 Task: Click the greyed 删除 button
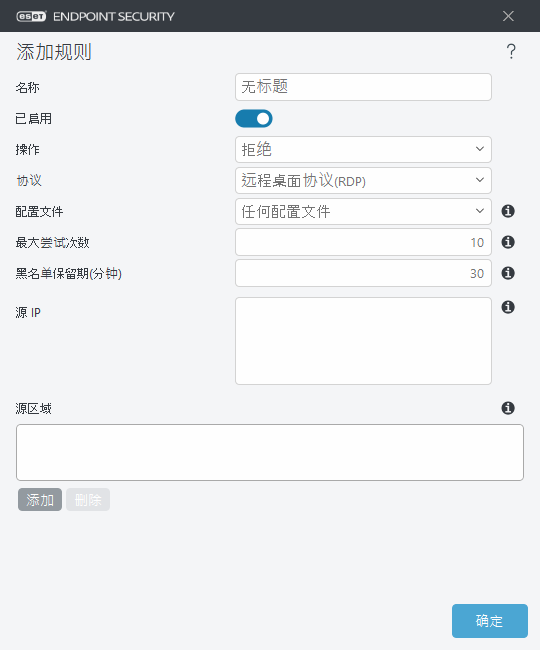(88, 500)
